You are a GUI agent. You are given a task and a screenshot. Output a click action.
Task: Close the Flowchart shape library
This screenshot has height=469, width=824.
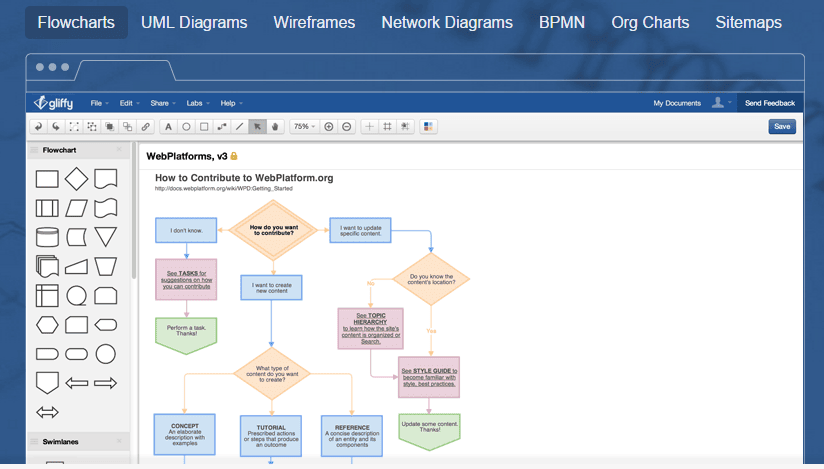[x=119, y=149]
